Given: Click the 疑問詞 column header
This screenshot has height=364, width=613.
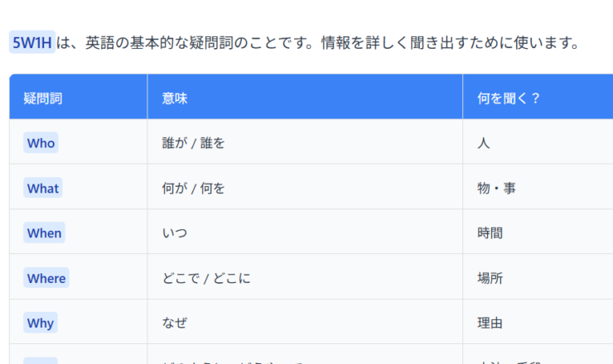Looking at the screenshot, I should click(43, 98).
